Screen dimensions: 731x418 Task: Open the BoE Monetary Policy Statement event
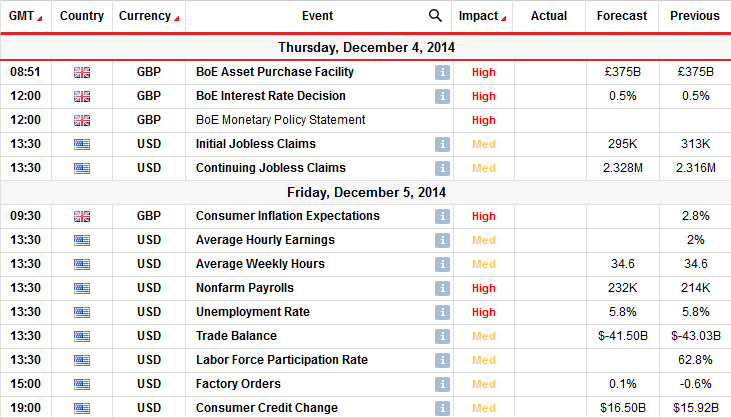tap(281, 120)
